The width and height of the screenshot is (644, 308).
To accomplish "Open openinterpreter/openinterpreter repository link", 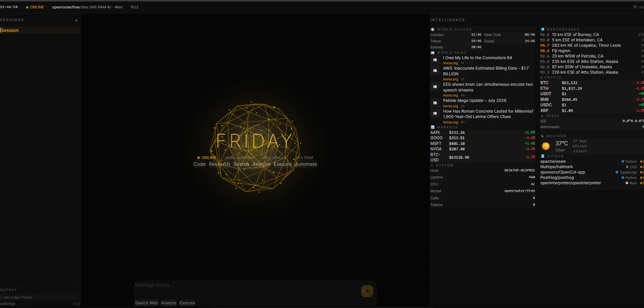I will pyautogui.click(x=571, y=183).
